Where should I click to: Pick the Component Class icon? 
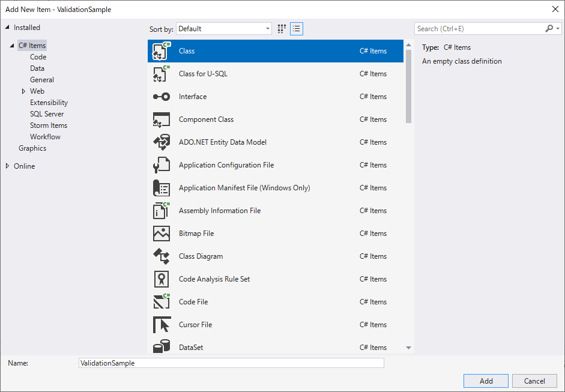pyautogui.click(x=161, y=119)
